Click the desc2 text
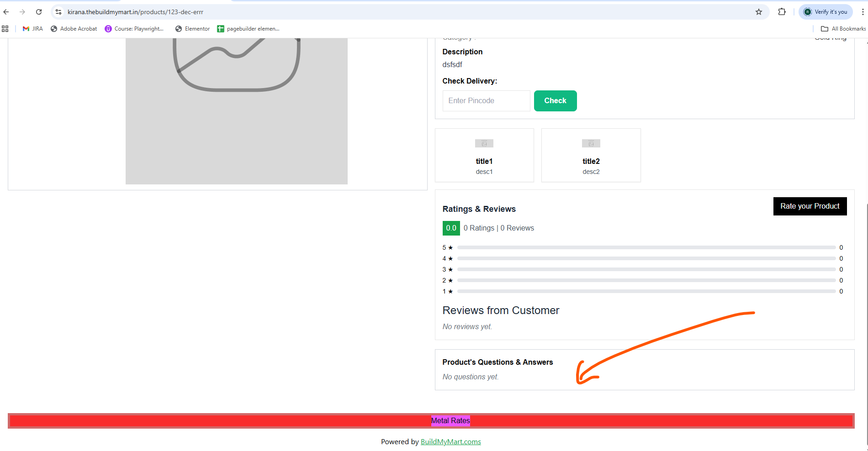 coord(591,172)
